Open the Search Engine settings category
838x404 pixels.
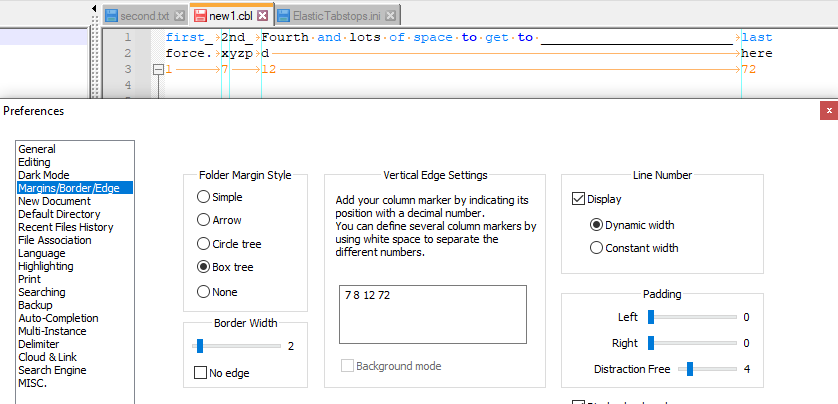[52, 370]
